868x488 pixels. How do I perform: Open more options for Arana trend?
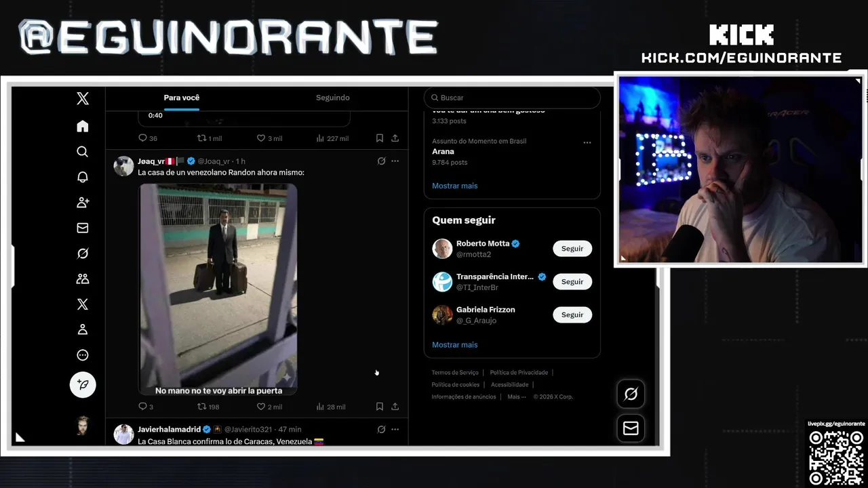click(587, 142)
